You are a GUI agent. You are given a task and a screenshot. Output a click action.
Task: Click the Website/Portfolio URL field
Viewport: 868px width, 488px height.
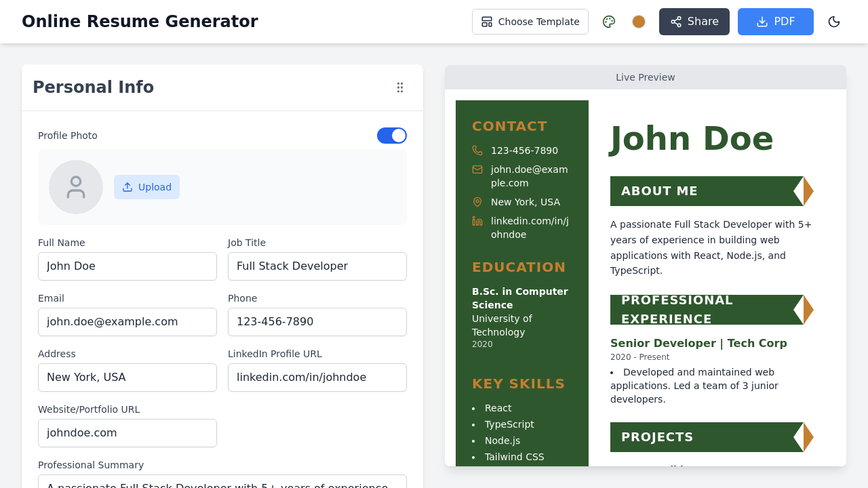[127, 433]
